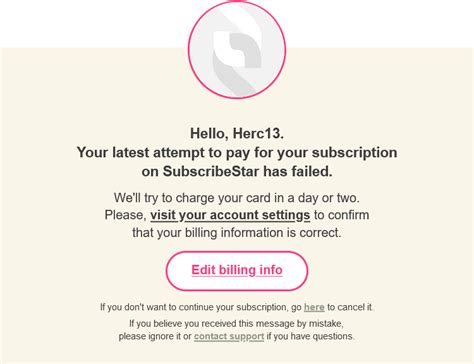Click the 'if you have questions.' text
The image size is (474, 364).
(x=310, y=336)
